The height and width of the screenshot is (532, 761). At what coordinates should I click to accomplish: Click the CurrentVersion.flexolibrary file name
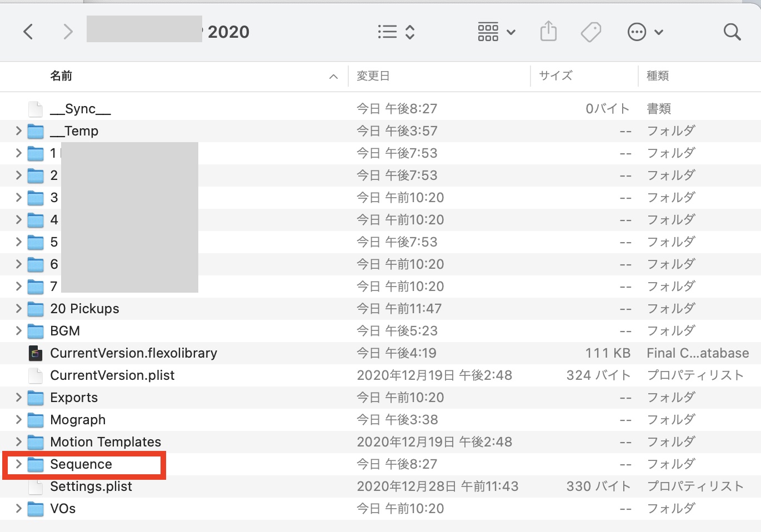point(133,353)
